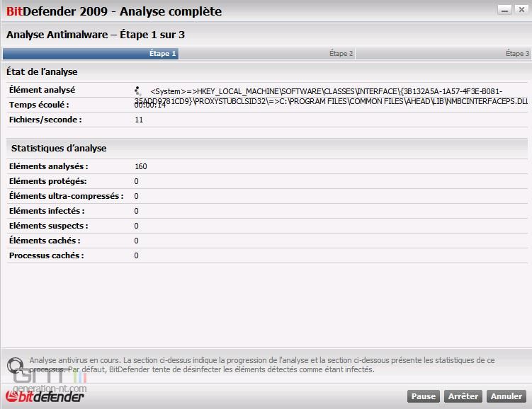532x409 pixels.
Task: Click the Pause button
Action: click(x=424, y=396)
